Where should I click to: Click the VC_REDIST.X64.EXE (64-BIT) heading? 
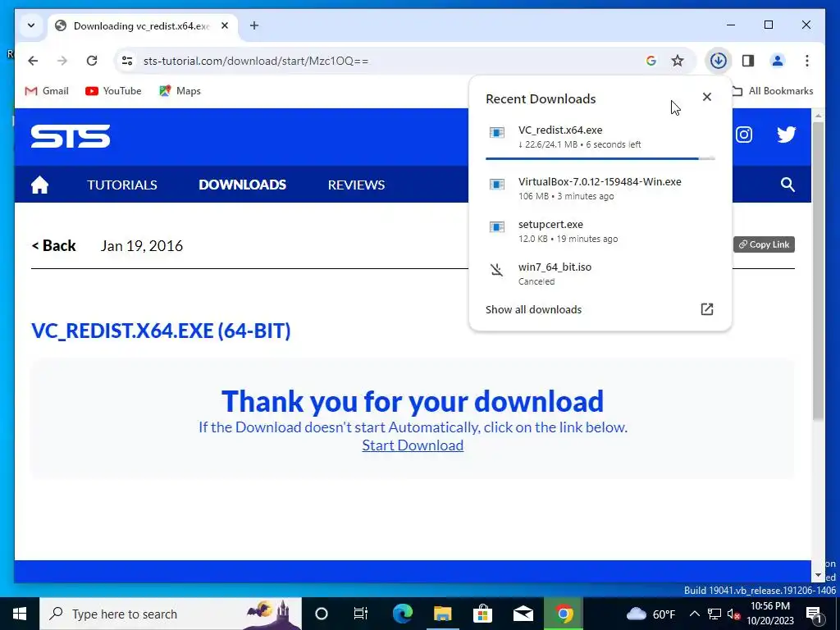point(161,331)
